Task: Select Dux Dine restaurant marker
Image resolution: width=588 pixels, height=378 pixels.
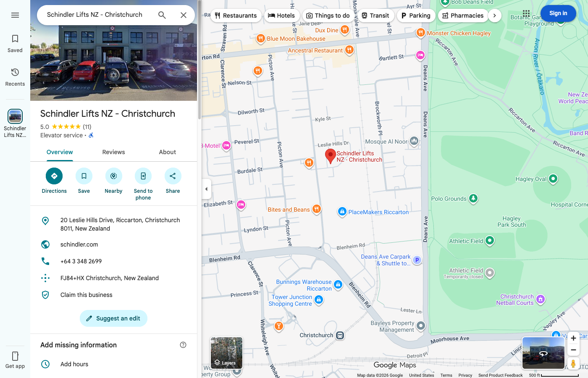Action: point(344,30)
